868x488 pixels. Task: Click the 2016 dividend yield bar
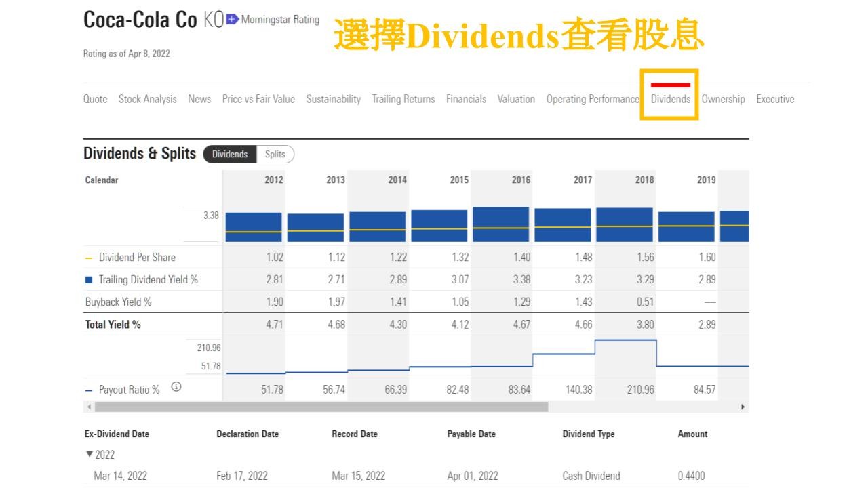pyautogui.click(x=500, y=224)
